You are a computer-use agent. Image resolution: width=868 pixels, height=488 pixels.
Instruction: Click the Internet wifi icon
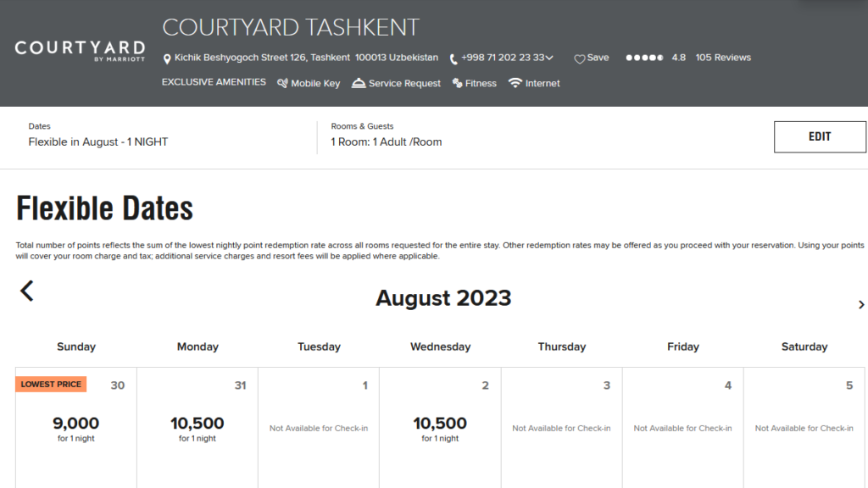[x=515, y=83]
